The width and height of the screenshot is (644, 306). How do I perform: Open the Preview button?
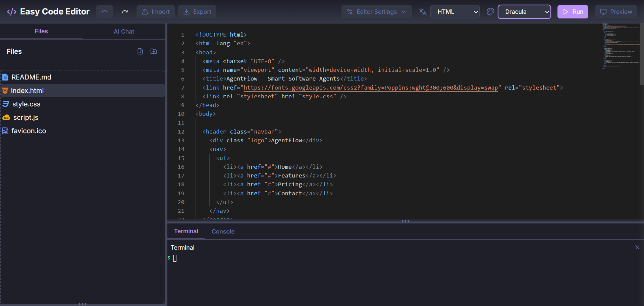[x=616, y=12]
